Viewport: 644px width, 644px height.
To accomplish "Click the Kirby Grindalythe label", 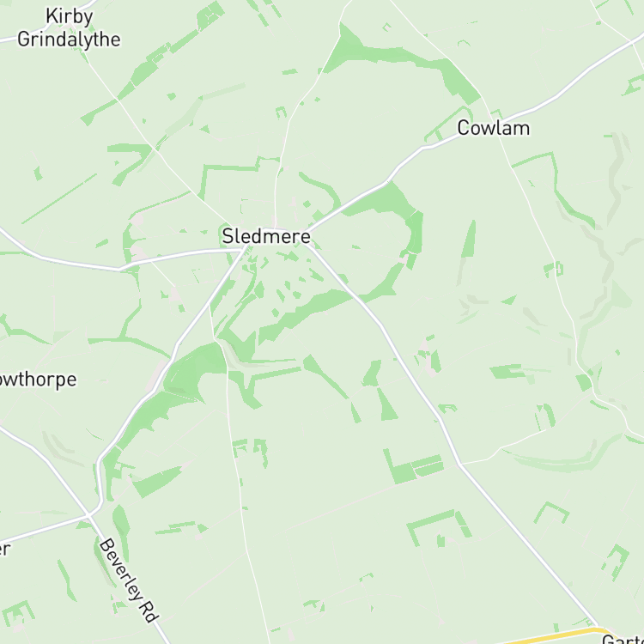I will coord(69,28).
